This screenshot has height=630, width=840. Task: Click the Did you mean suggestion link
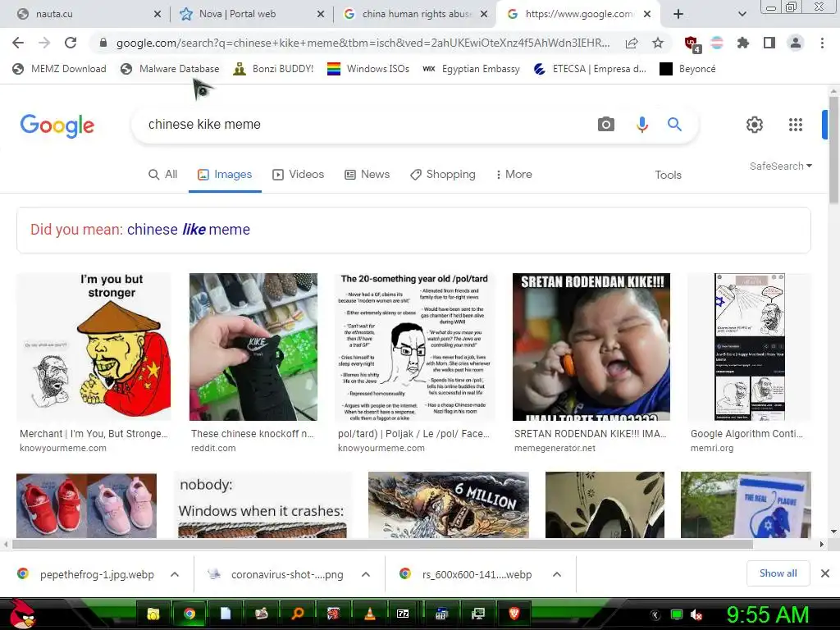tap(189, 230)
